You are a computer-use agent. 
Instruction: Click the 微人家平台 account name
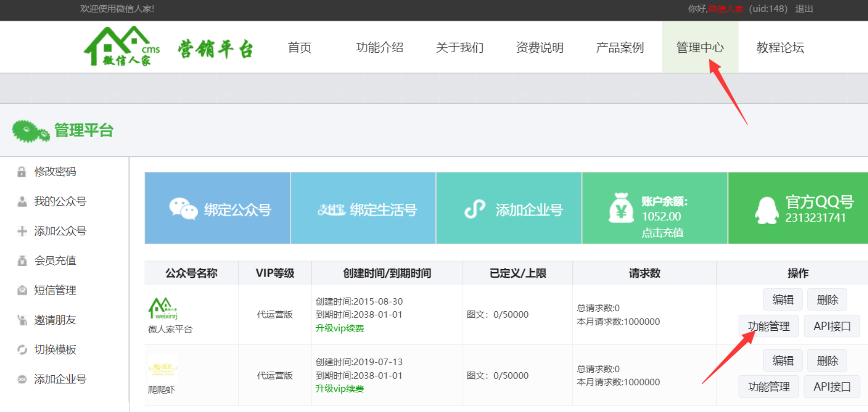coord(170,329)
